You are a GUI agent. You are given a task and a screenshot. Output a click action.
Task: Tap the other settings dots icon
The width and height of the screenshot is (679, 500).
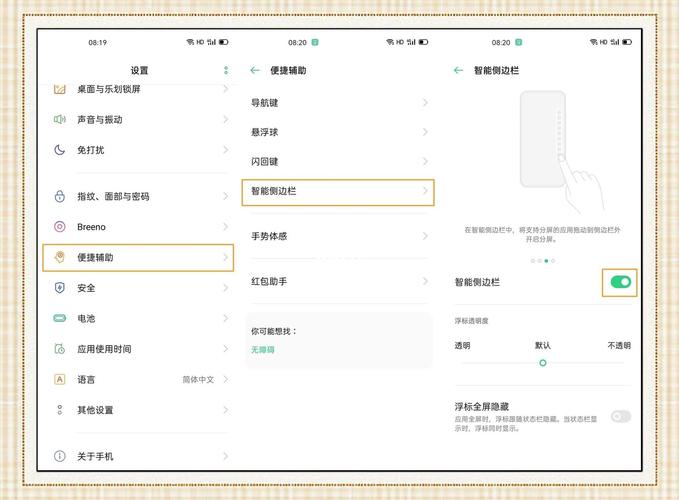tap(59, 410)
